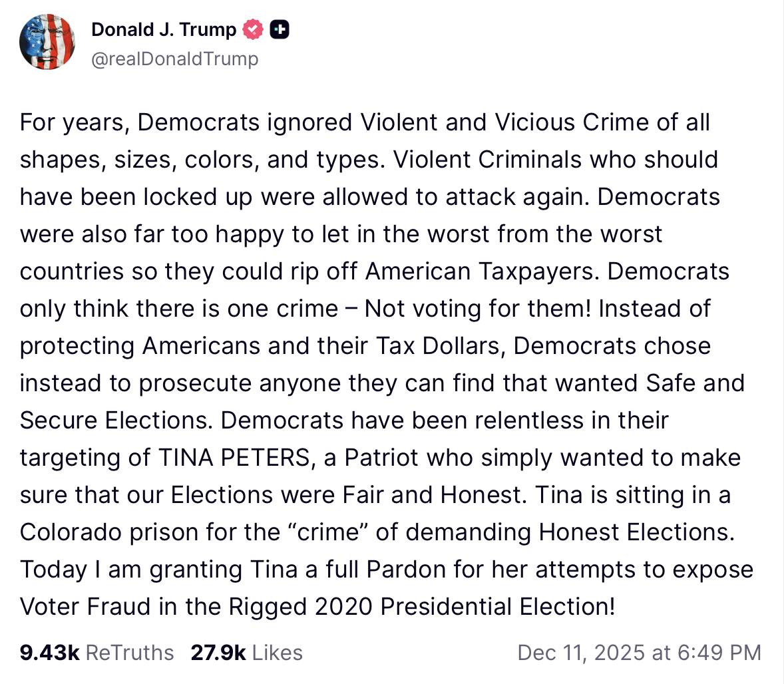Click the opening words "For years, Democrats"
The height and width of the screenshot is (684, 784).
[x=139, y=122]
